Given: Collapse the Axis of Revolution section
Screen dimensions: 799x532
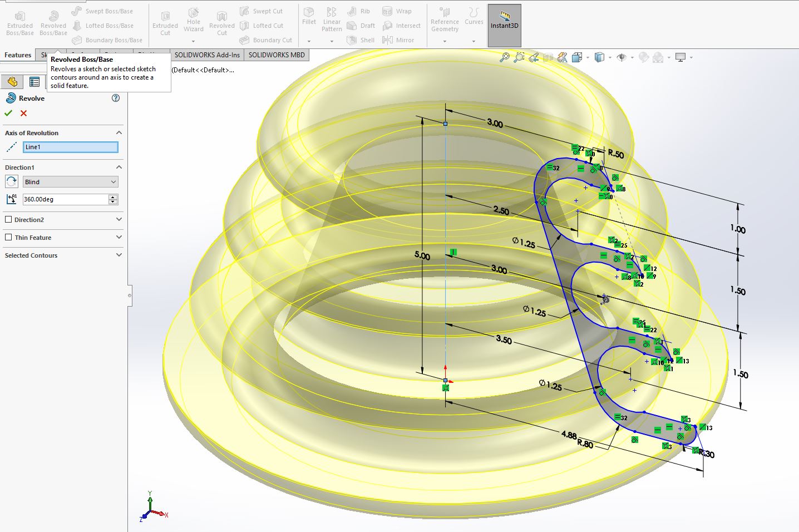Looking at the screenshot, I should [x=119, y=132].
